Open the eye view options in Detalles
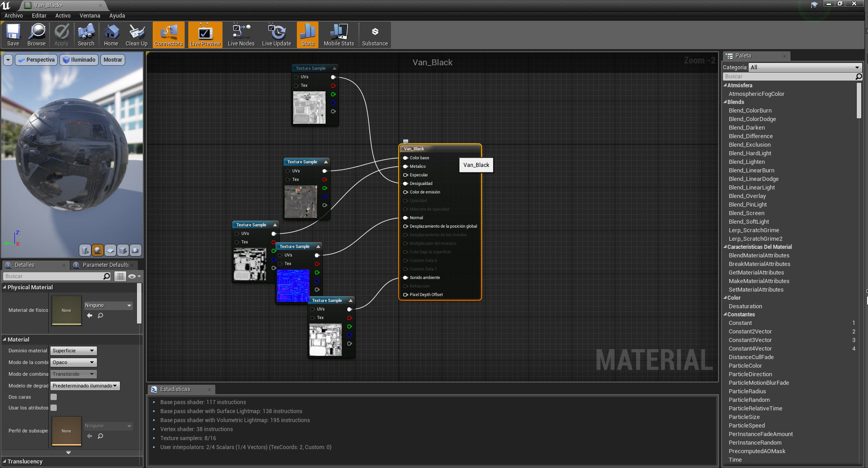Screen dimensions: 868x468 (134, 276)
